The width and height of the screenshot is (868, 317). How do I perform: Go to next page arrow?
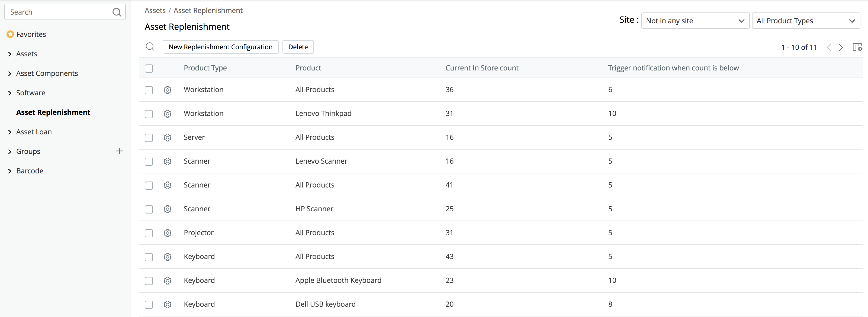point(841,47)
